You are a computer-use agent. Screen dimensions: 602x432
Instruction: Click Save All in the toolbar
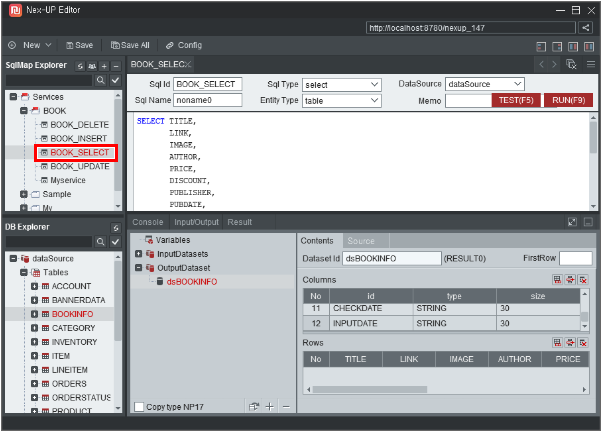[130, 45]
